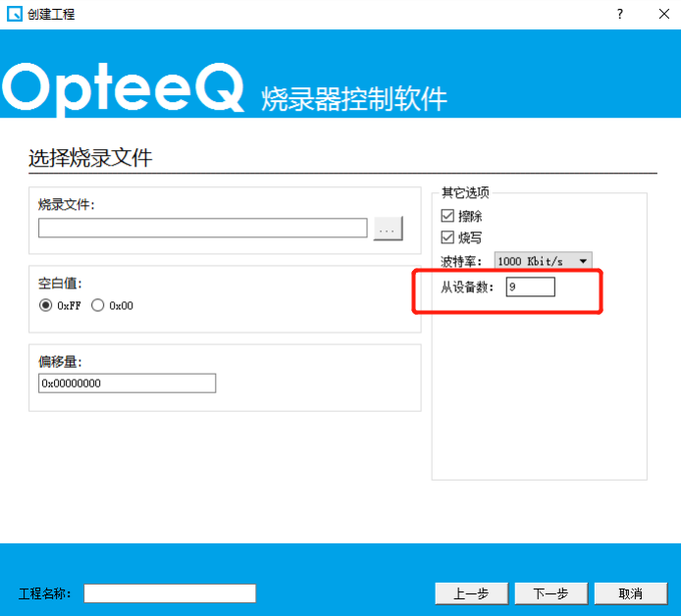Viewport: 681px width, 616px height.
Task: Click the 烧录器控制软件 banner text
Action: click(x=354, y=99)
